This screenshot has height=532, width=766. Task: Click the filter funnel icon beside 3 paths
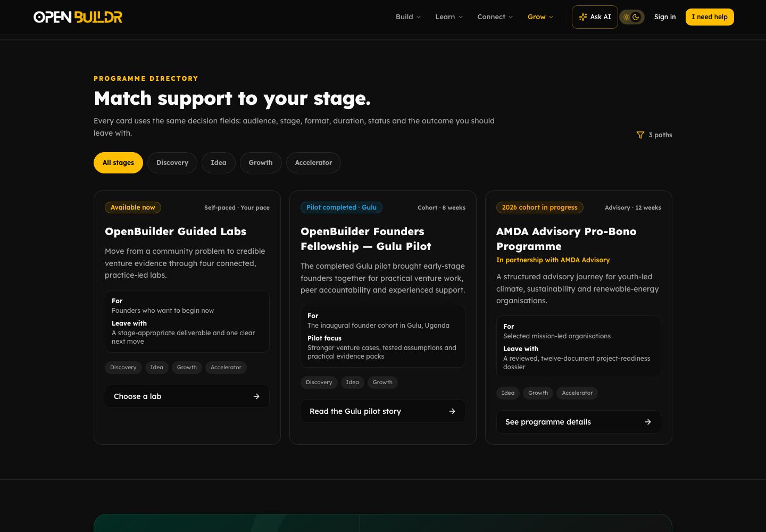(640, 135)
